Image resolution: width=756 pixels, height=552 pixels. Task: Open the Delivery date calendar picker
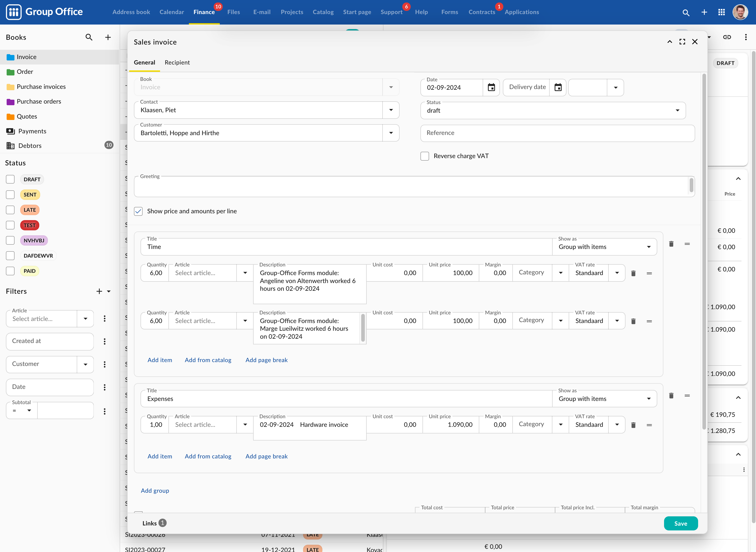[558, 87]
